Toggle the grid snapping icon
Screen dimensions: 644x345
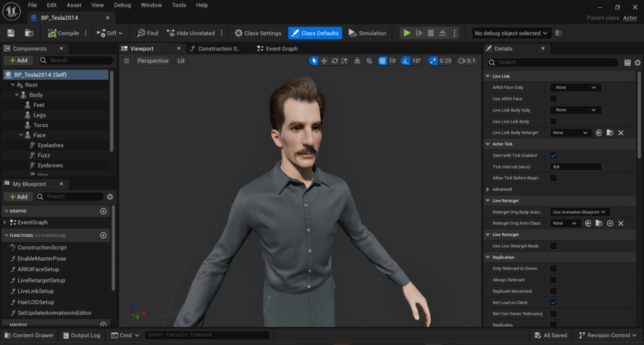pos(383,61)
